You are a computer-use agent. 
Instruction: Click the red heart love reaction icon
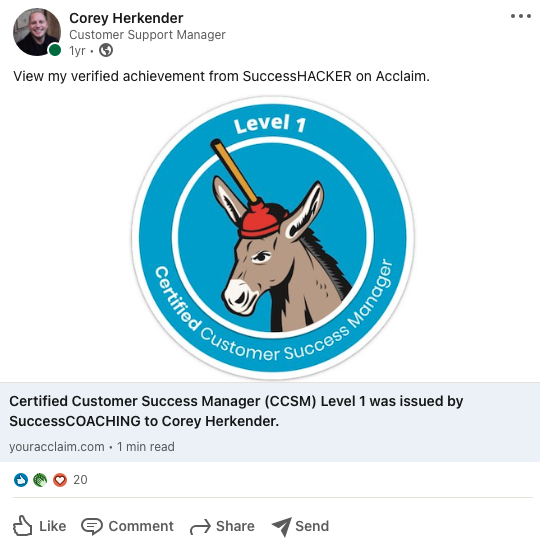60,480
